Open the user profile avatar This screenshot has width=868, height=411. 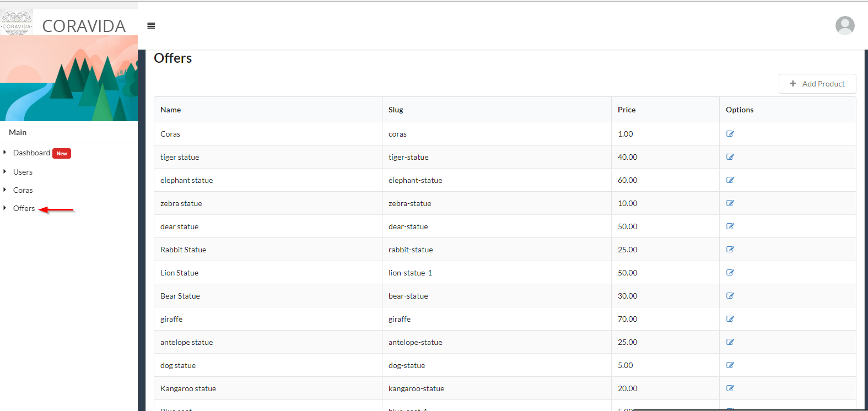[844, 25]
